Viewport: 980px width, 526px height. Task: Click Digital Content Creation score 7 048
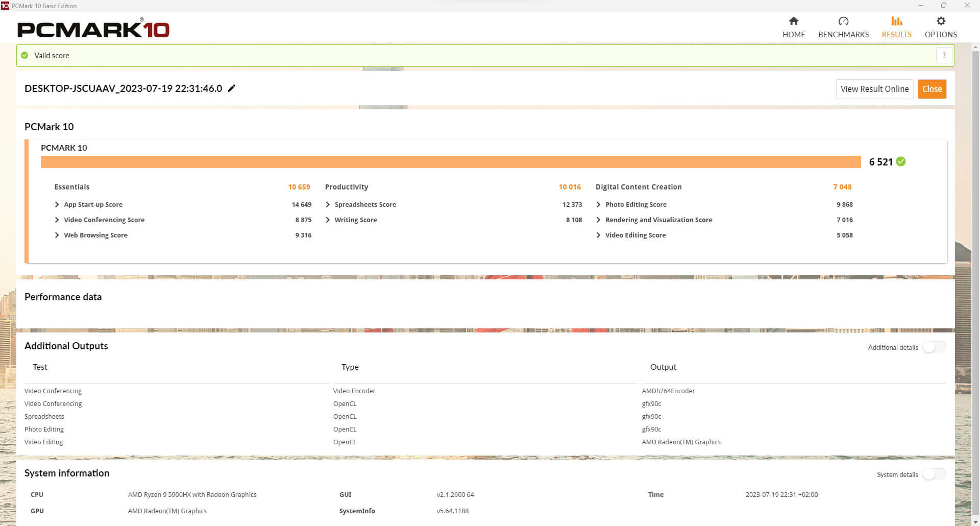842,187
